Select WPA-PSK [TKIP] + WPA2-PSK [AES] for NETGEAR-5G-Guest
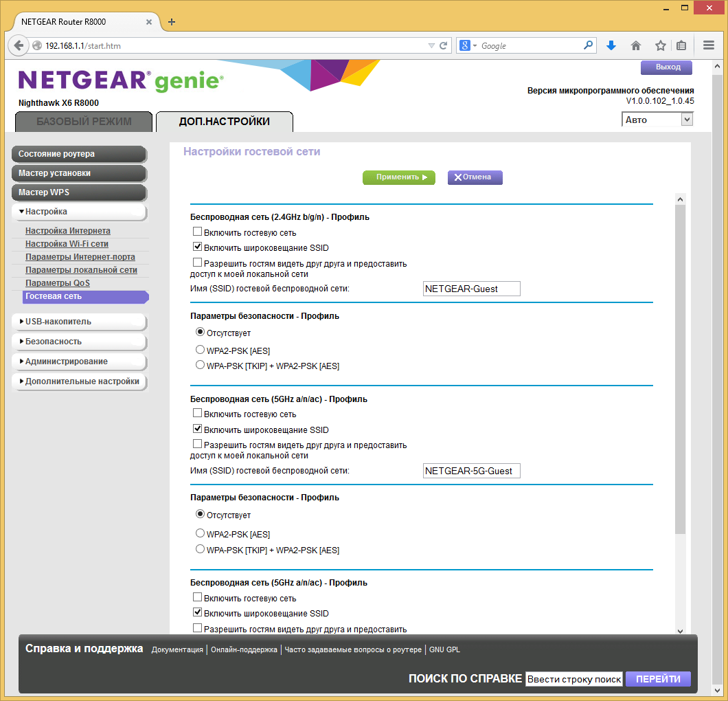The image size is (728, 701). point(200,548)
